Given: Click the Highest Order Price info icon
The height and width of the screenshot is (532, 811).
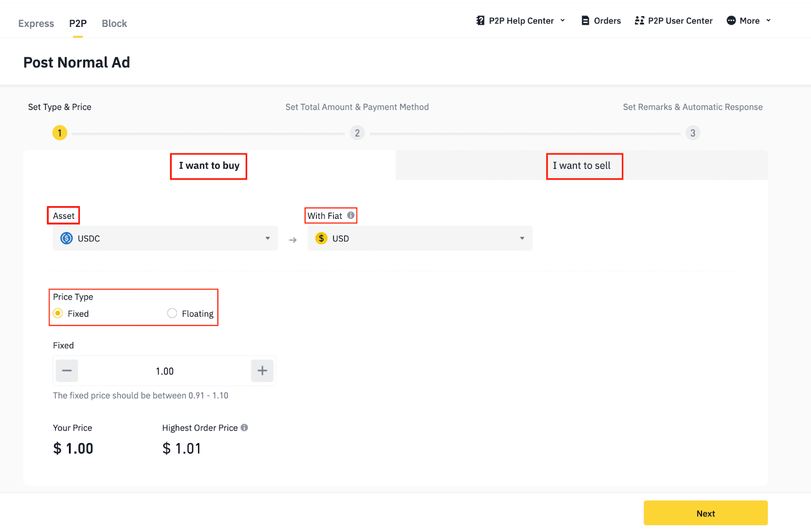Looking at the screenshot, I should click(x=244, y=428).
